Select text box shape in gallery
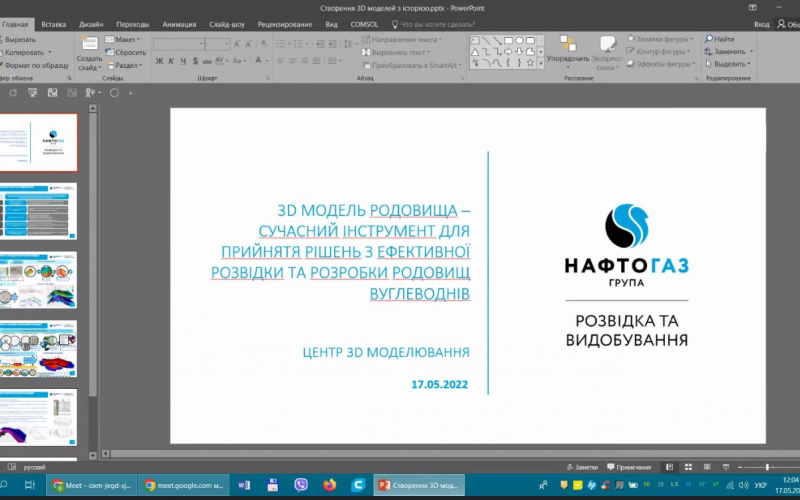The height and width of the screenshot is (500, 800). coord(475,40)
